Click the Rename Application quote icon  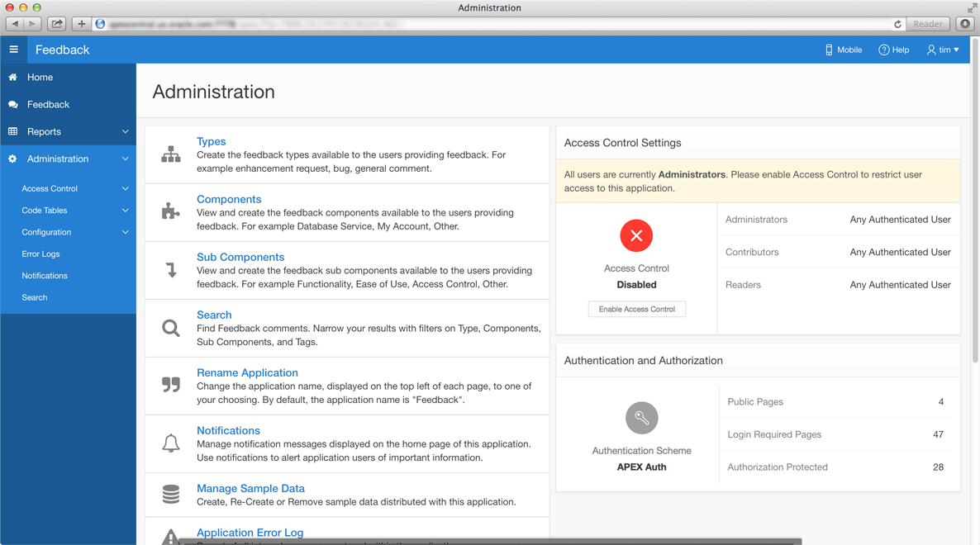pos(171,385)
